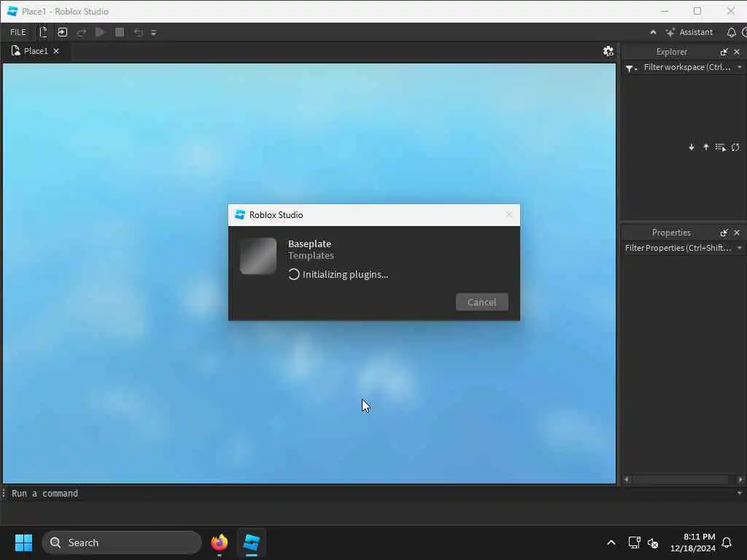The height and width of the screenshot is (560, 747).
Task: Close the Properties panel
Action: pos(737,233)
